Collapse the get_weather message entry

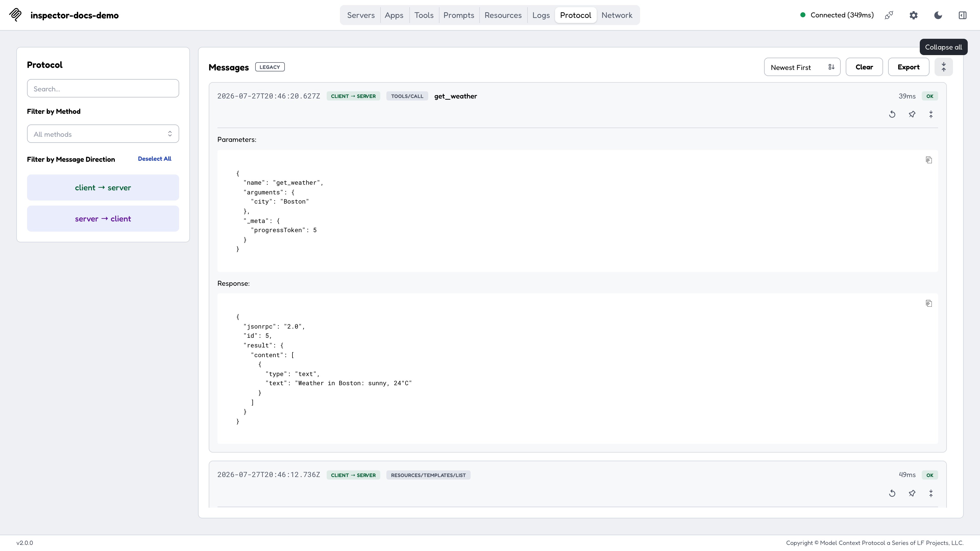(x=931, y=114)
